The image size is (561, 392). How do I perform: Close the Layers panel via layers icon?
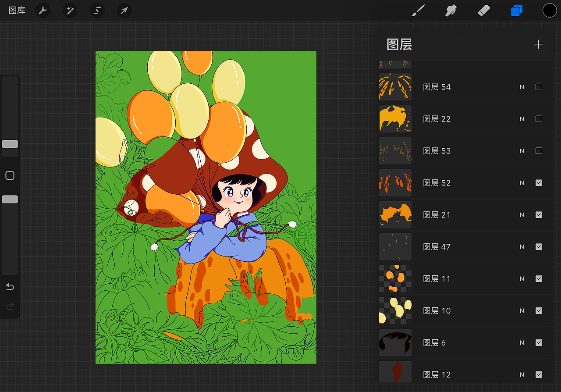[x=517, y=11]
